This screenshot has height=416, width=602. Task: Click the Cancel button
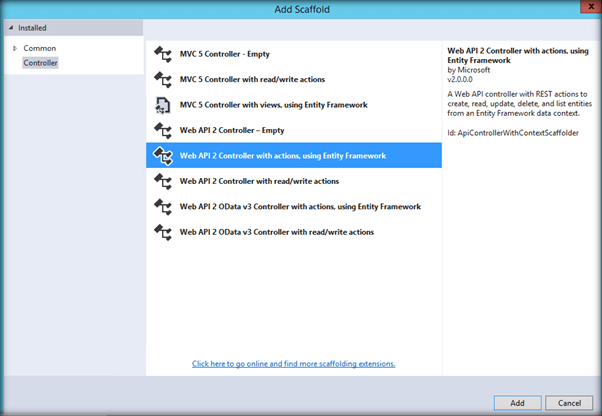(x=569, y=403)
